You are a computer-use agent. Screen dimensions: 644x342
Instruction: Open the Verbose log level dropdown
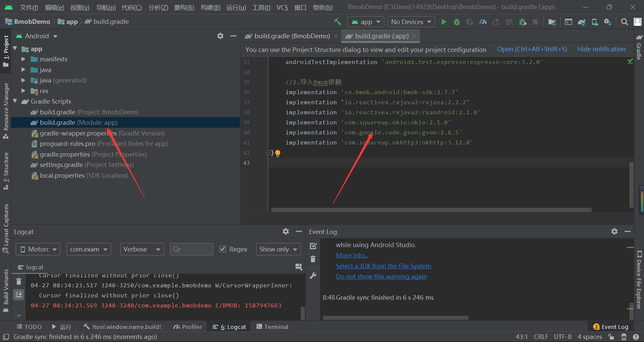(x=142, y=249)
